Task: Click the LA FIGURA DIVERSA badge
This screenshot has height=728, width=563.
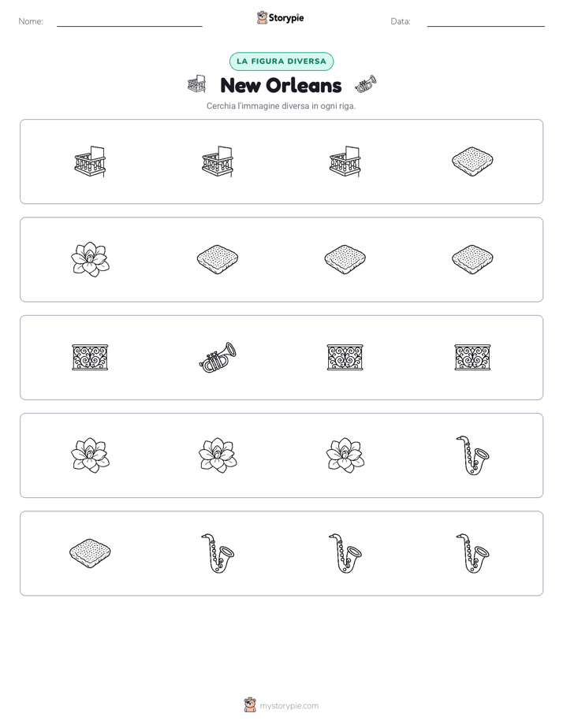Action: 281,61
